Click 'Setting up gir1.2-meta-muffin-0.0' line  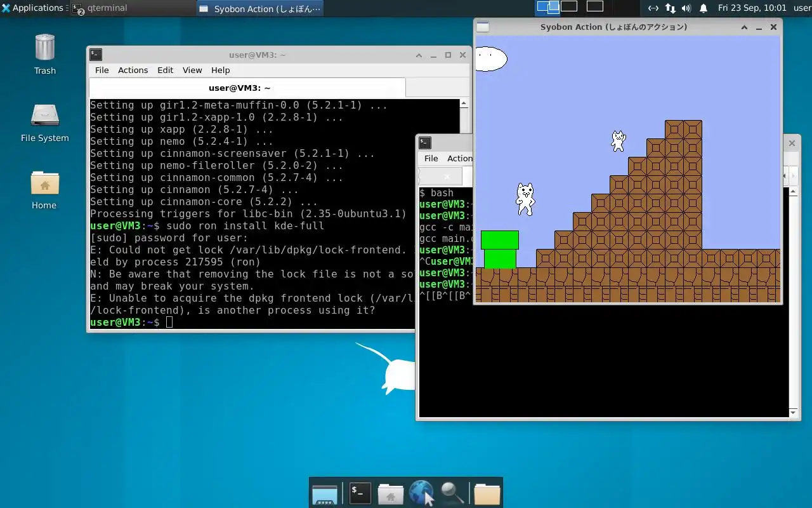[x=239, y=105]
